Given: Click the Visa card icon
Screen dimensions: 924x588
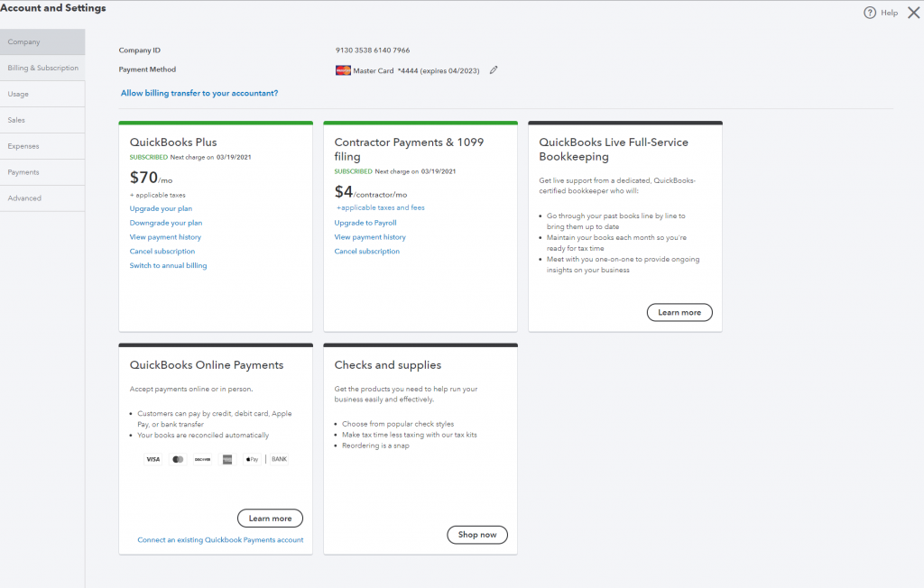Looking at the screenshot, I should [153, 460].
